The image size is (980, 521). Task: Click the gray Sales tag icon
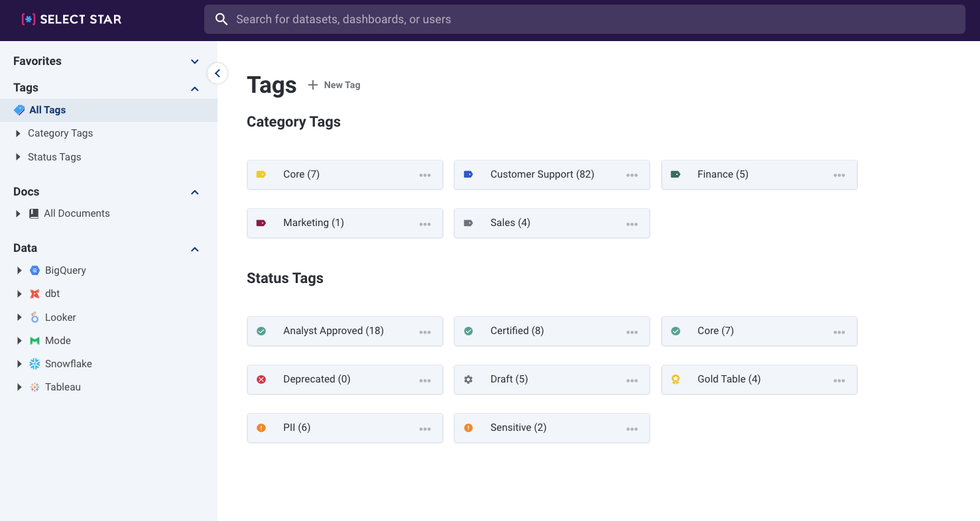pyautogui.click(x=468, y=223)
